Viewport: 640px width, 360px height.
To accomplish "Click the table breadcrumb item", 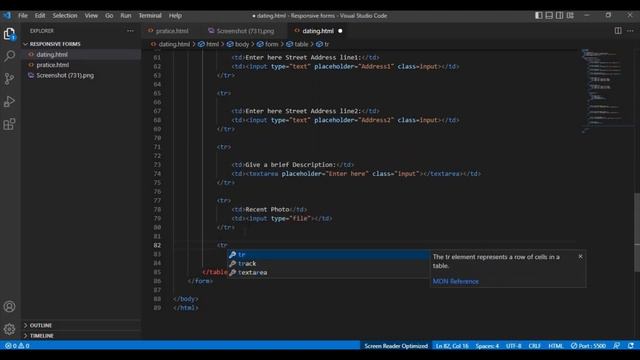I will click(x=298, y=44).
